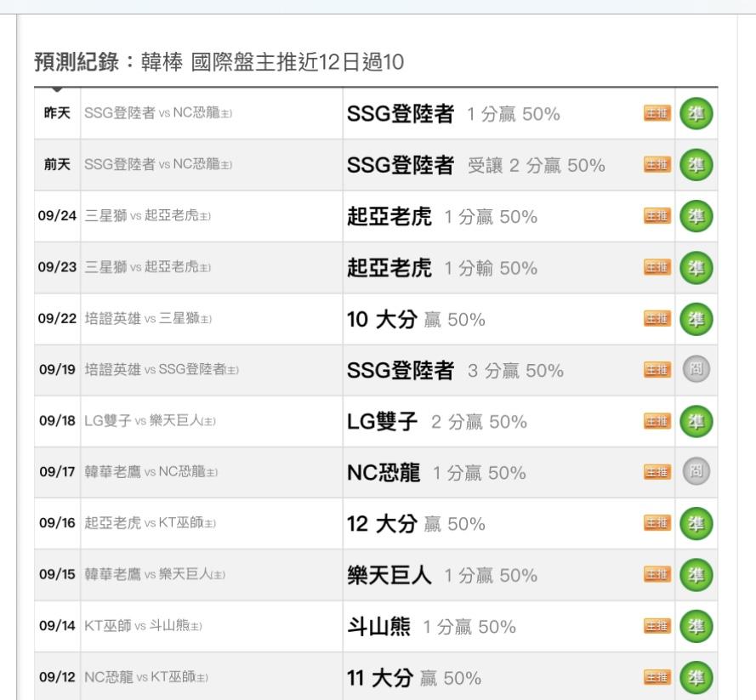Open the 培證英雄 vs 三星獅 matchup
The width and height of the screenshot is (756, 700).
pyautogui.click(x=148, y=318)
